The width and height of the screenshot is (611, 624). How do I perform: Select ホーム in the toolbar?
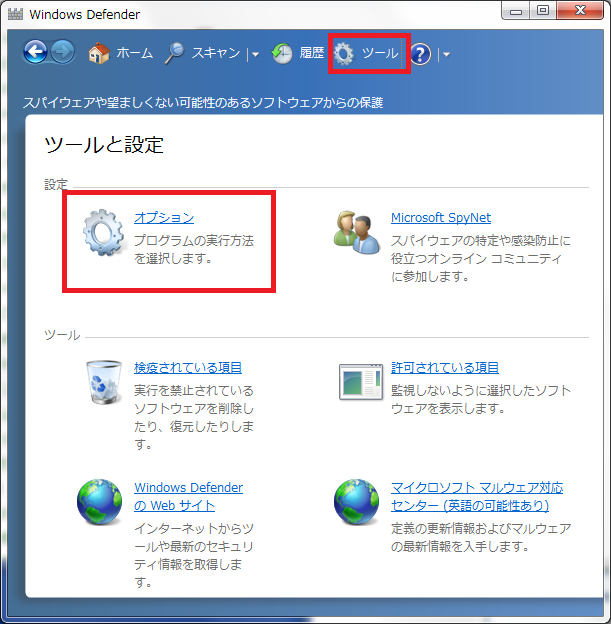[x=135, y=53]
